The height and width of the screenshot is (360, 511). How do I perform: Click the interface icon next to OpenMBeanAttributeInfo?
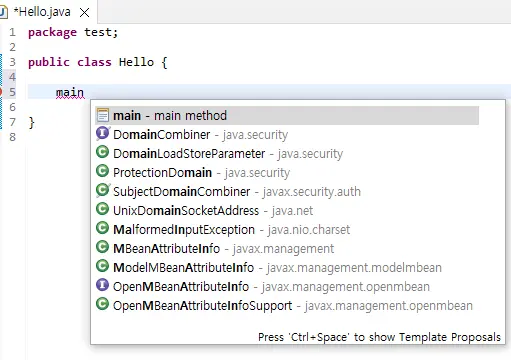pos(102,285)
